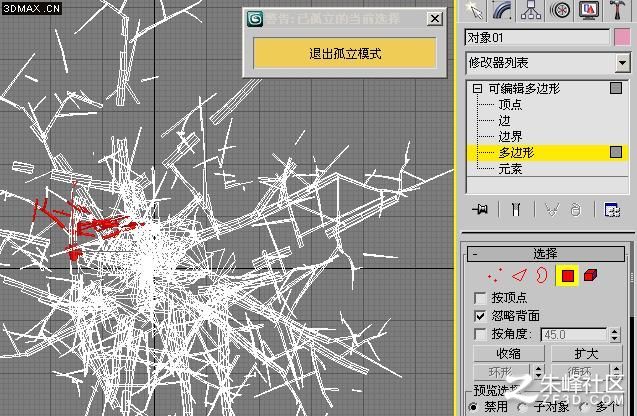Close the isolation warning dialog
The width and height of the screenshot is (637, 416).
click(x=435, y=18)
